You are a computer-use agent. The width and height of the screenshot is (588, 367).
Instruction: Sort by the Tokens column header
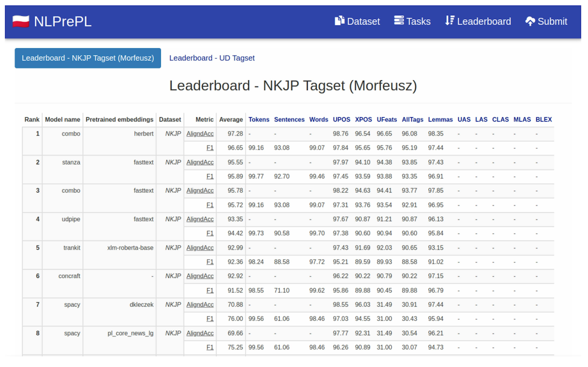[259, 119]
